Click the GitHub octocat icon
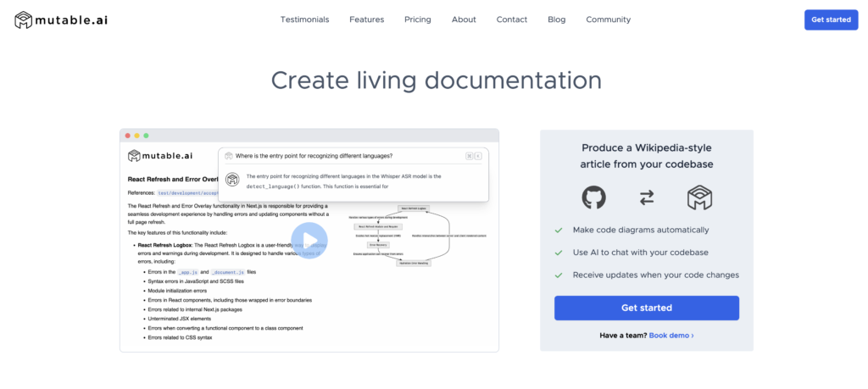This screenshot has height=389, width=868. [593, 197]
